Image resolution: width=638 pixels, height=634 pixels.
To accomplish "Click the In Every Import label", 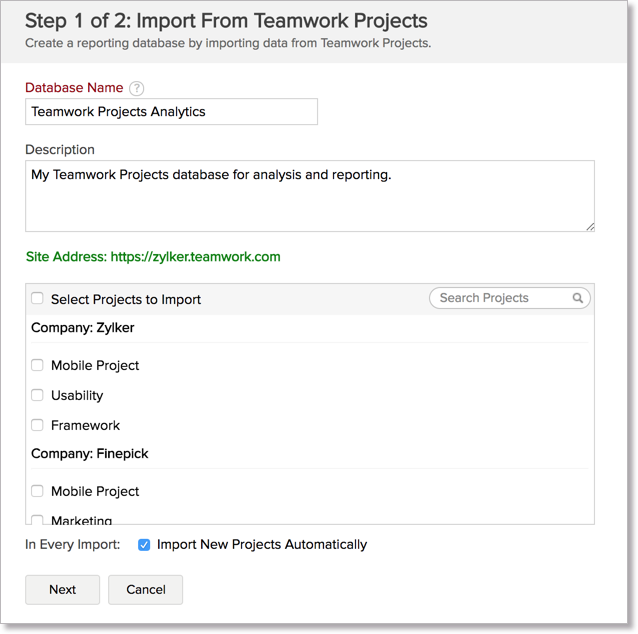I will [73, 545].
